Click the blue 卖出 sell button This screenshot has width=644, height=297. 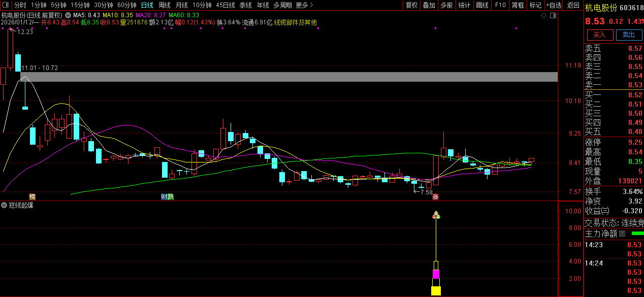(629, 35)
